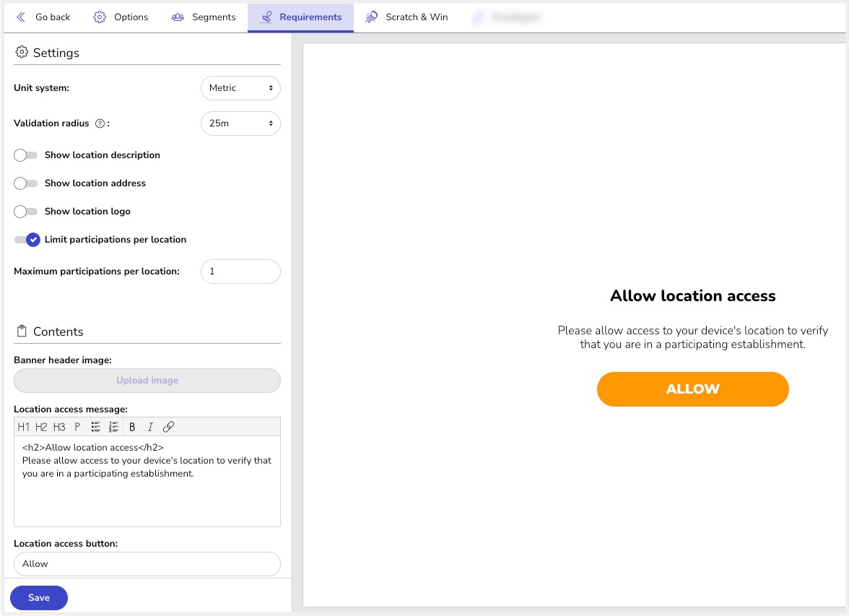Image resolution: width=849 pixels, height=616 pixels.
Task: Open the Options tab
Action: point(120,17)
